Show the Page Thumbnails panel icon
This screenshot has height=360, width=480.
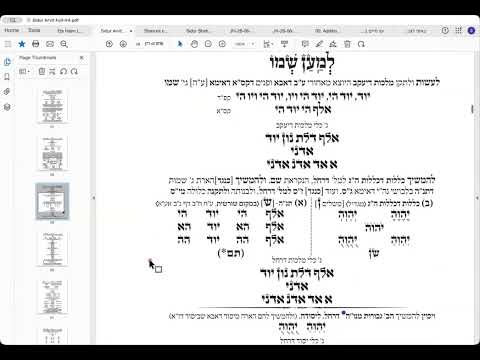7,62
